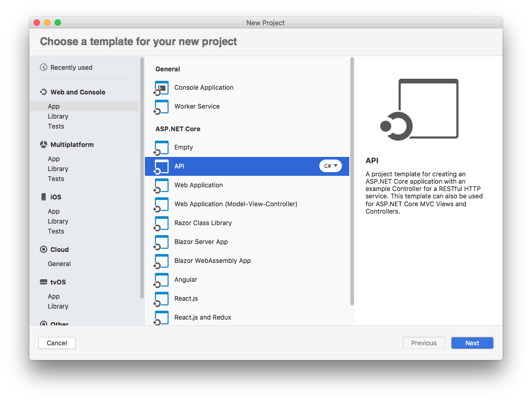The height and width of the screenshot is (402, 532).
Task: Open the C# language dropdown
Action: click(x=330, y=165)
